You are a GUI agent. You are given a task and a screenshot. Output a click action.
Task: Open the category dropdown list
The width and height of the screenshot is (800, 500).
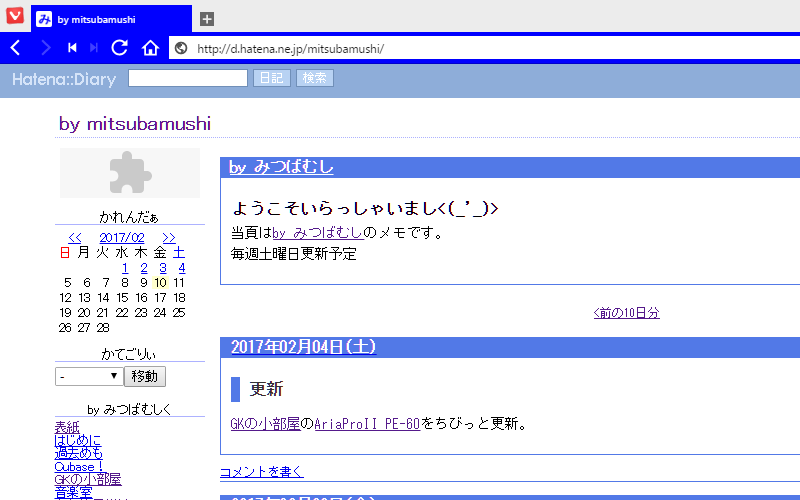tap(89, 377)
